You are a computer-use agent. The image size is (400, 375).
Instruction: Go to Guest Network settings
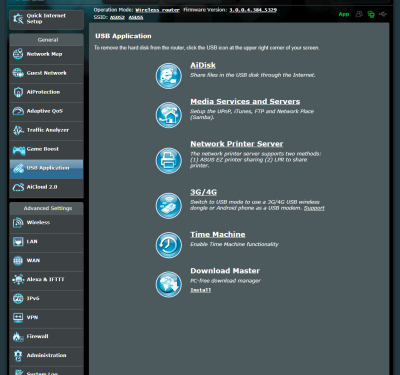point(46,73)
